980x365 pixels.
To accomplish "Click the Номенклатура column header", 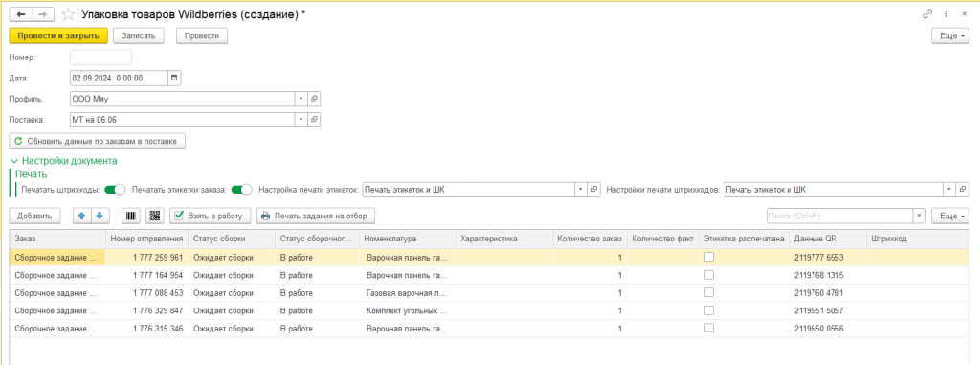I will coord(407,239).
